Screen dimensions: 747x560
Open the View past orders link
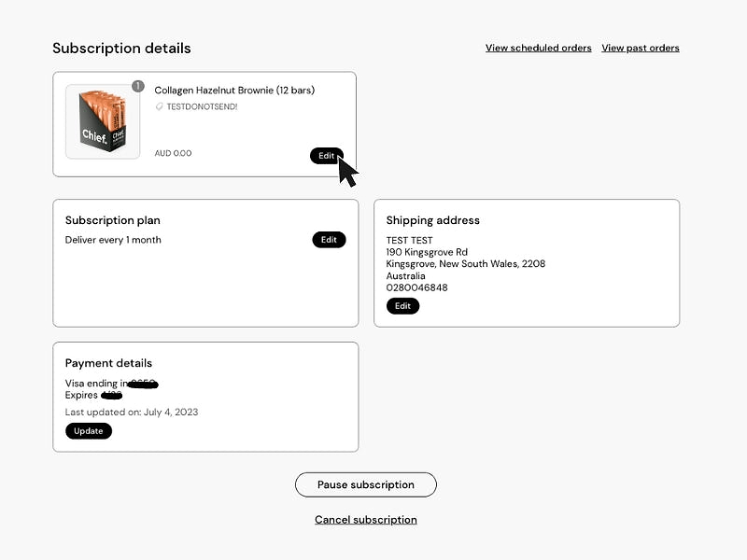641,49
